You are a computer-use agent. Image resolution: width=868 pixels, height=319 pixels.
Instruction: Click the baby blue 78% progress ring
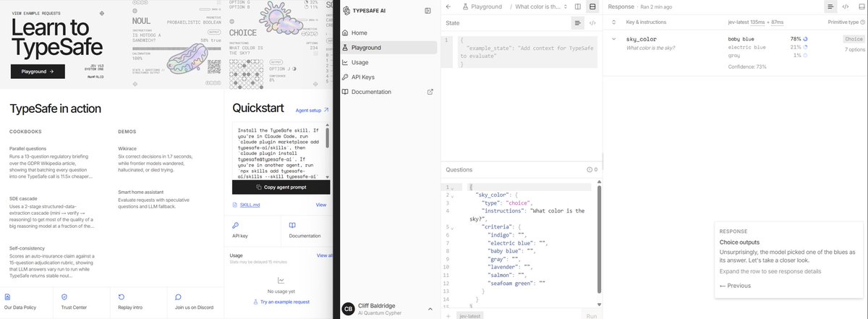point(806,39)
